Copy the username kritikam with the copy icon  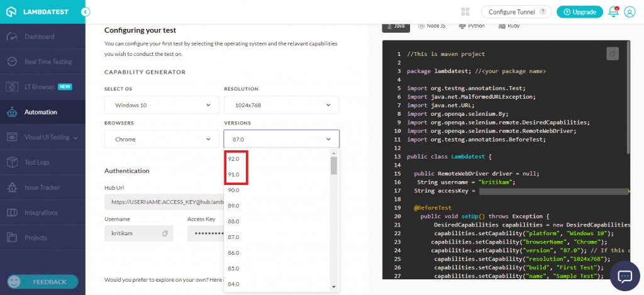(x=165, y=233)
